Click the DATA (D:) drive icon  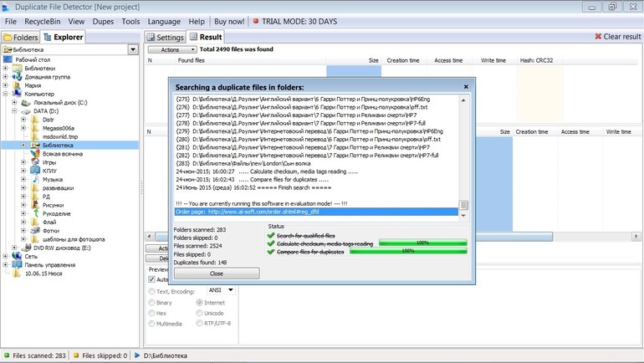26,111
